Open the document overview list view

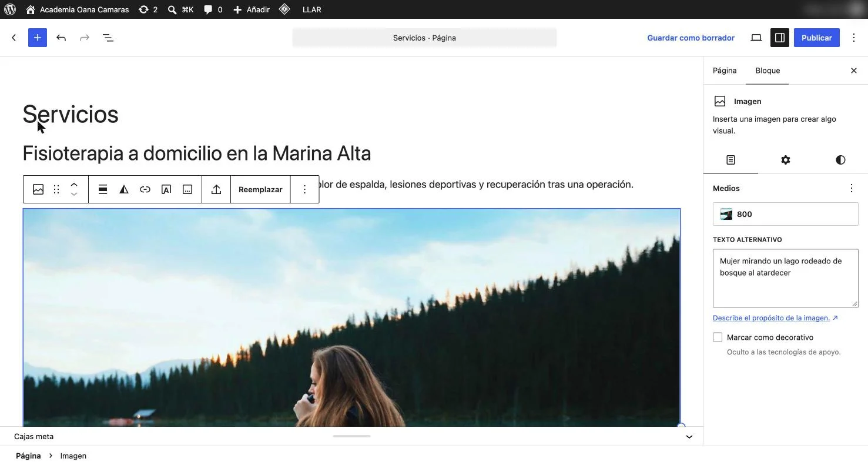108,38
